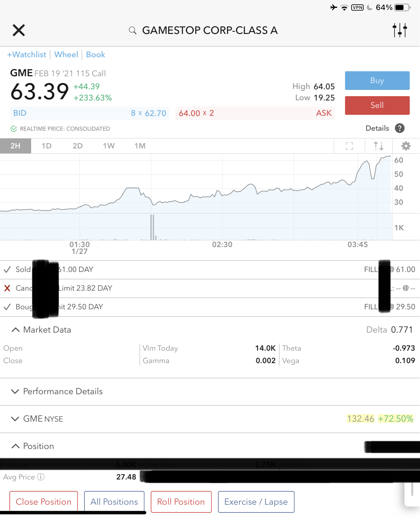Open chart settings gear
420x519 pixels.
coord(406,146)
